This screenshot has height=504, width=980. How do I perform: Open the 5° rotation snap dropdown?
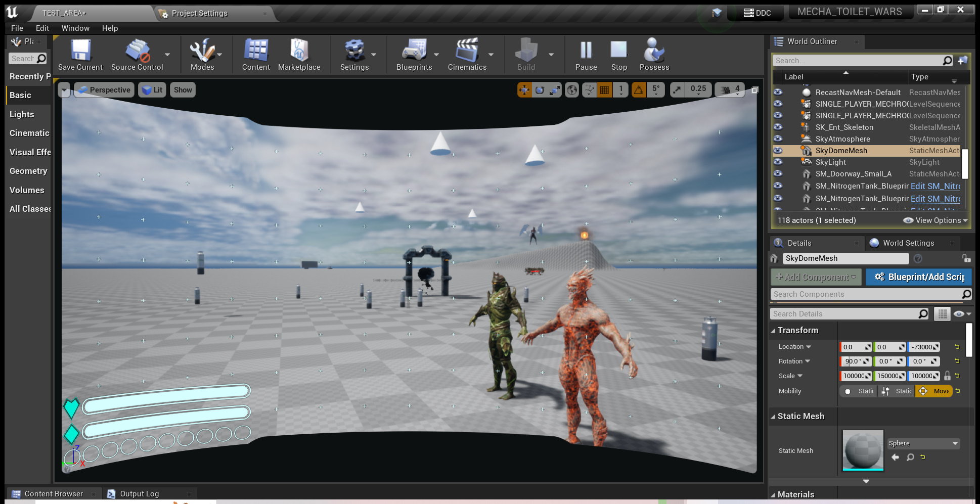(x=655, y=90)
